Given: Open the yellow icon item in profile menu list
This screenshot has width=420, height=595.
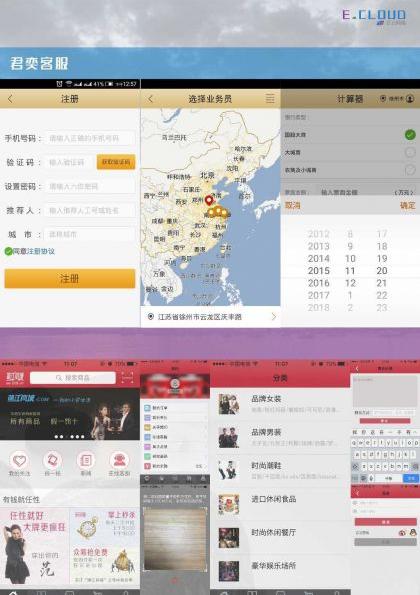Looking at the screenshot, I should 147,427.
